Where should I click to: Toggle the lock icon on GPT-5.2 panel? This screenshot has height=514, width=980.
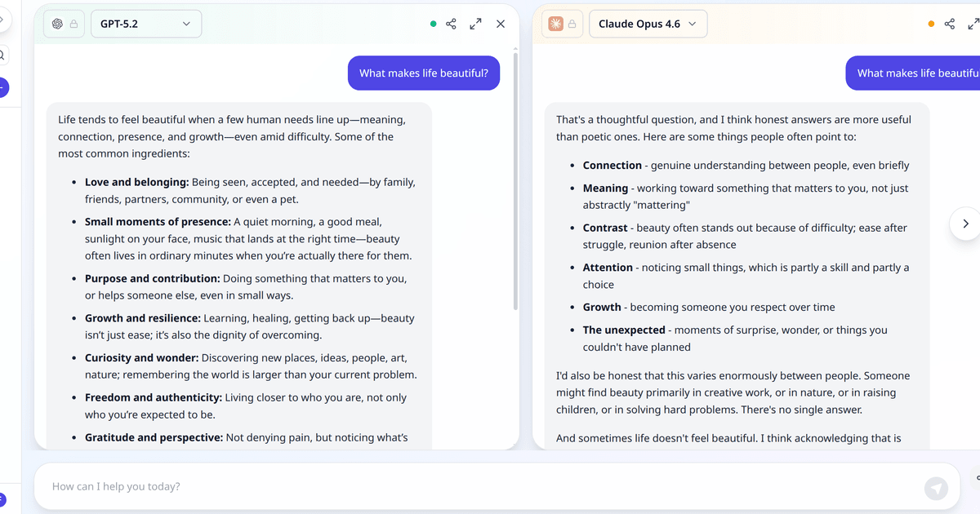coord(74,24)
